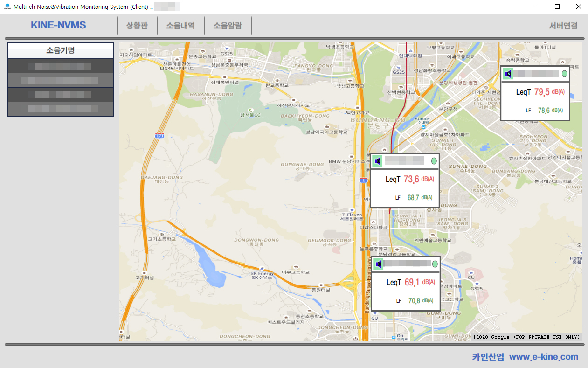Click the 낙생고등학교 school label

[351, 86]
